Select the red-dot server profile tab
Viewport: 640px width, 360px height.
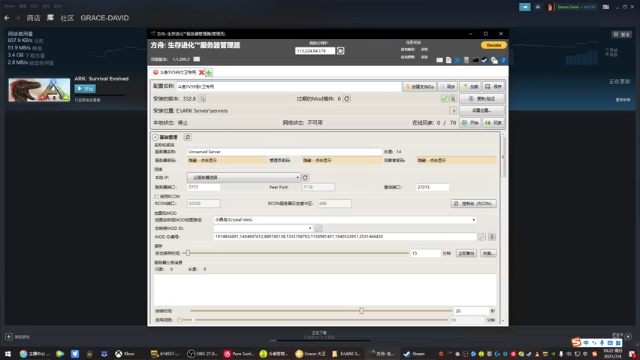[x=174, y=72]
